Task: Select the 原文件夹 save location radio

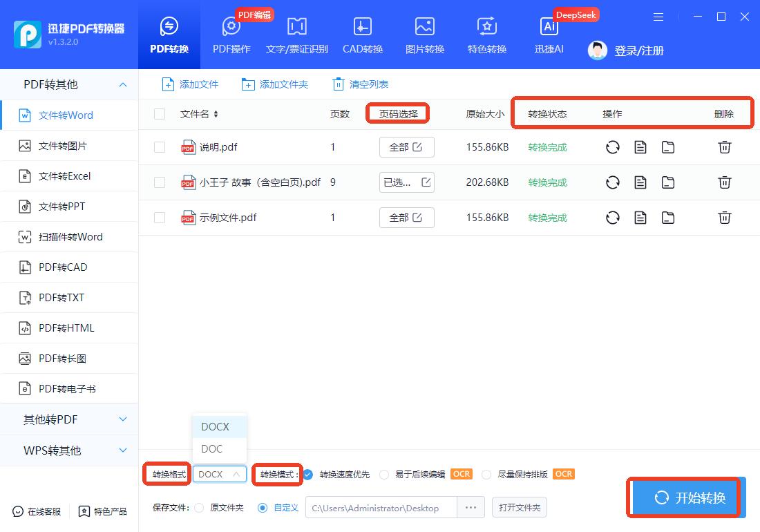Action: coord(200,508)
